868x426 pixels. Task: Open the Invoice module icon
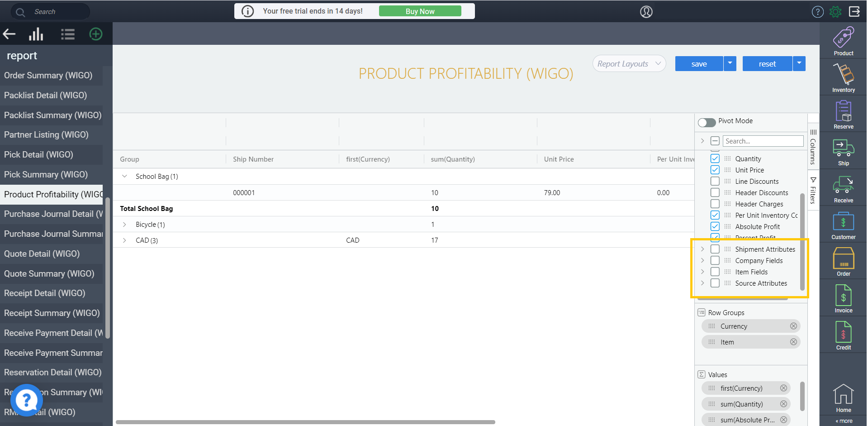[843, 299]
